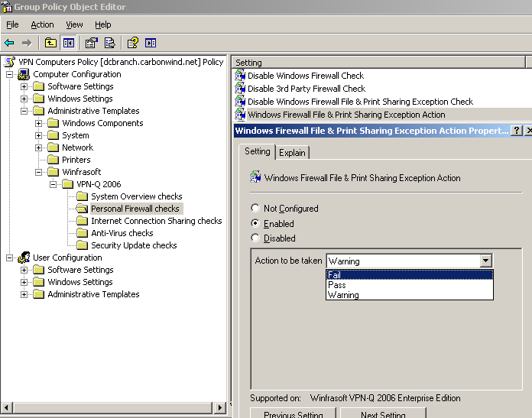The image size is (532, 418).
Task: Collapse the Computer Configuration node
Action: [10, 74]
